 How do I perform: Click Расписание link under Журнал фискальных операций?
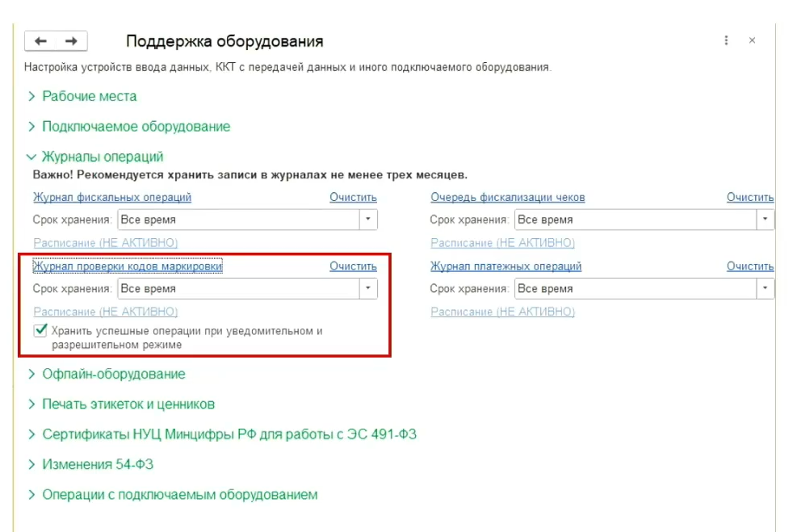coord(105,243)
